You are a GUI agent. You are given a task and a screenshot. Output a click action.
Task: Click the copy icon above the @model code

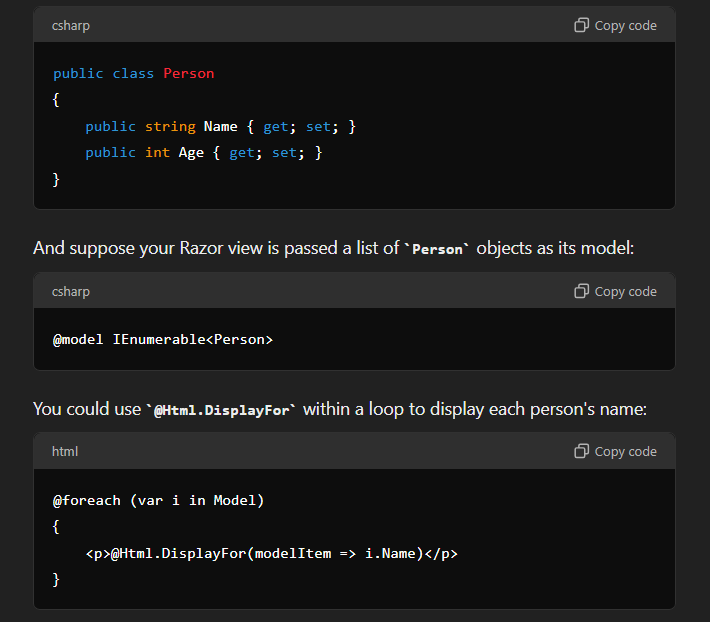(x=581, y=291)
